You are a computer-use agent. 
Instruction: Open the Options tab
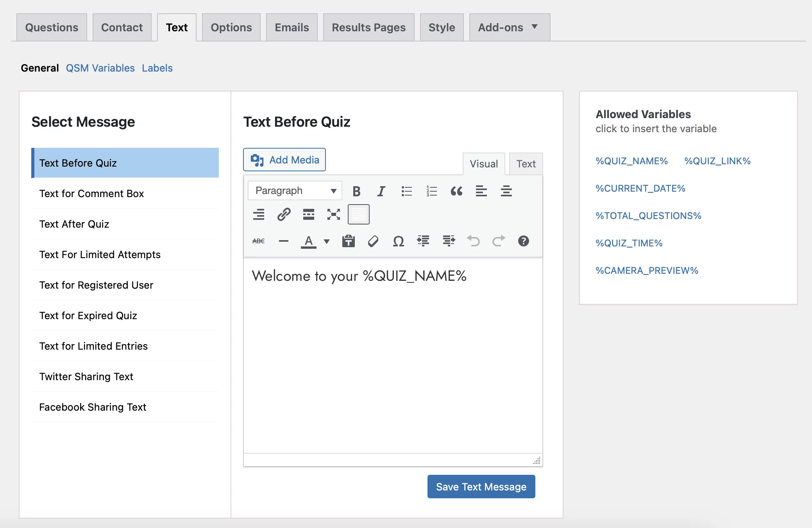pos(231,27)
